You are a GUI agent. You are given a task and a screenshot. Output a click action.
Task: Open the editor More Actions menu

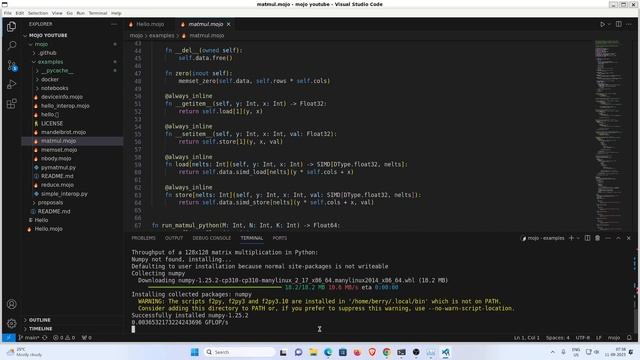click(629, 24)
